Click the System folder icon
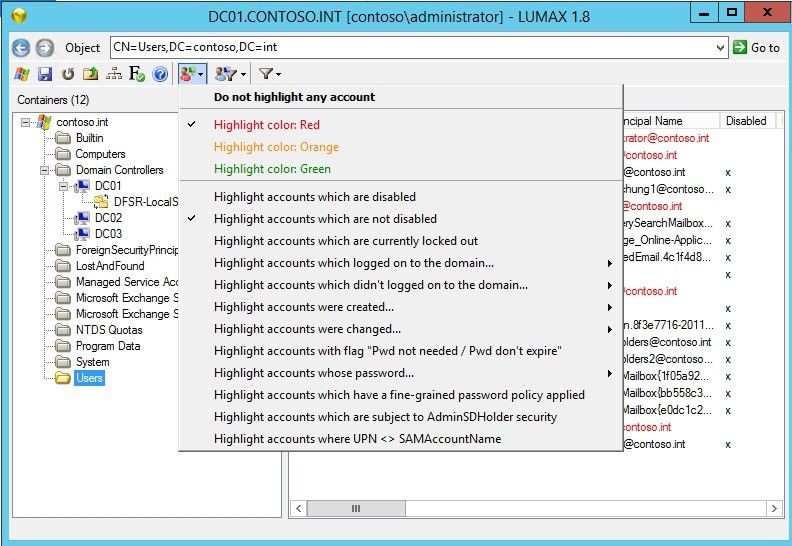 point(63,362)
